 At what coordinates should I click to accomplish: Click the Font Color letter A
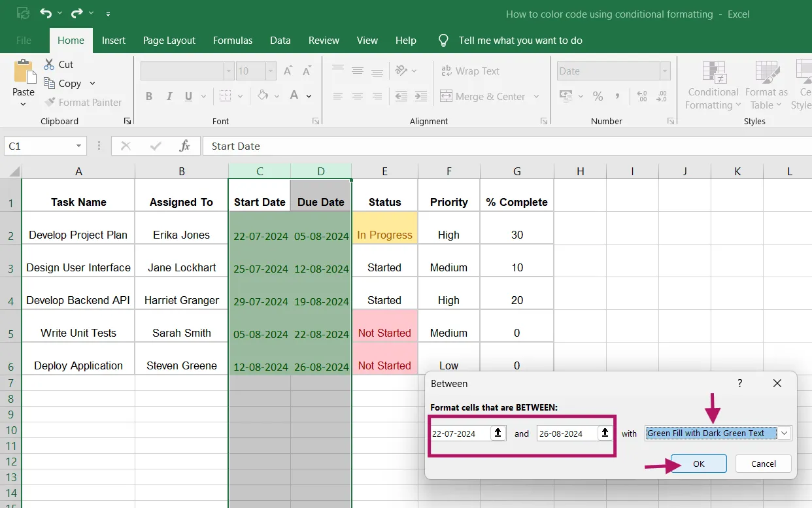pos(294,95)
